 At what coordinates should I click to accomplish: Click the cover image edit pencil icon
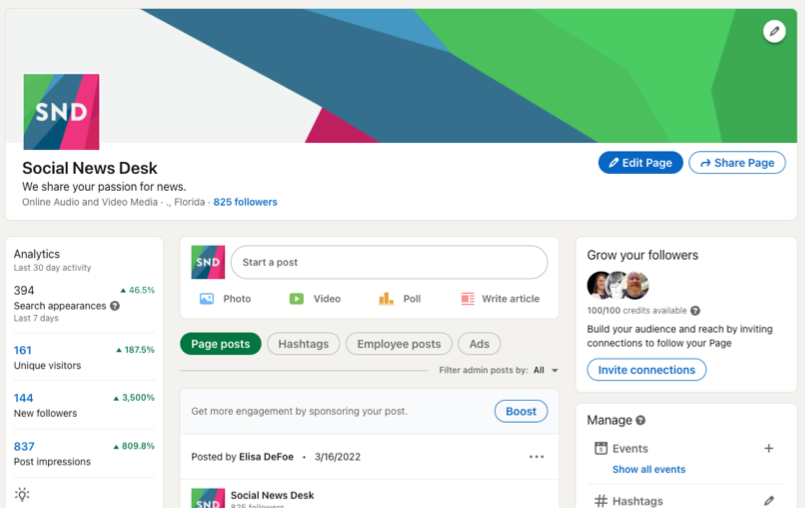pyautogui.click(x=774, y=31)
